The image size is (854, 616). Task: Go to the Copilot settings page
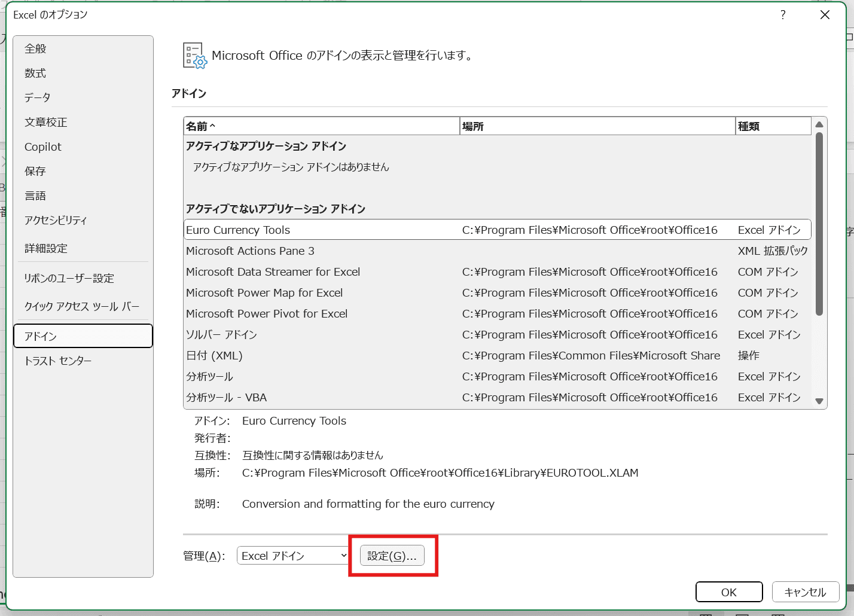(x=43, y=147)
